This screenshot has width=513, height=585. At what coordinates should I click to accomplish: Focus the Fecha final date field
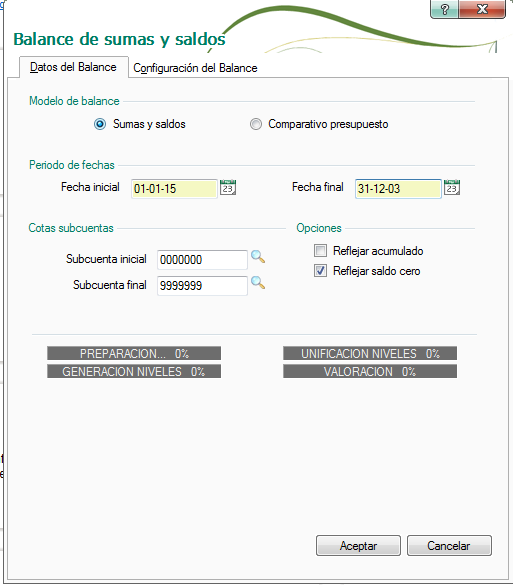[x=398, y=188]
